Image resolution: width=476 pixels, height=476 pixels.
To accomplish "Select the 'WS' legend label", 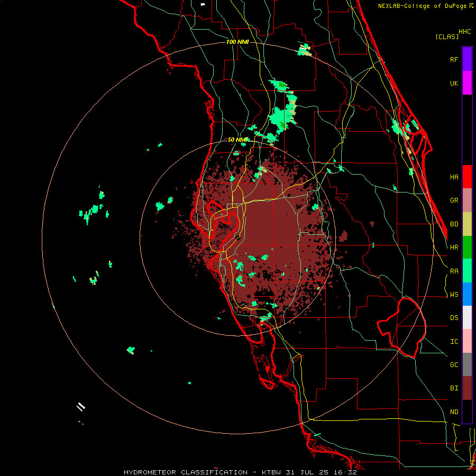I will click(454, 295).
